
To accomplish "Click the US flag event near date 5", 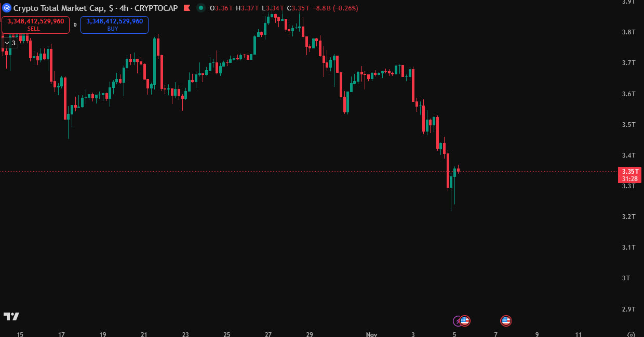I will pyautogui.click(x=465, y=321).
